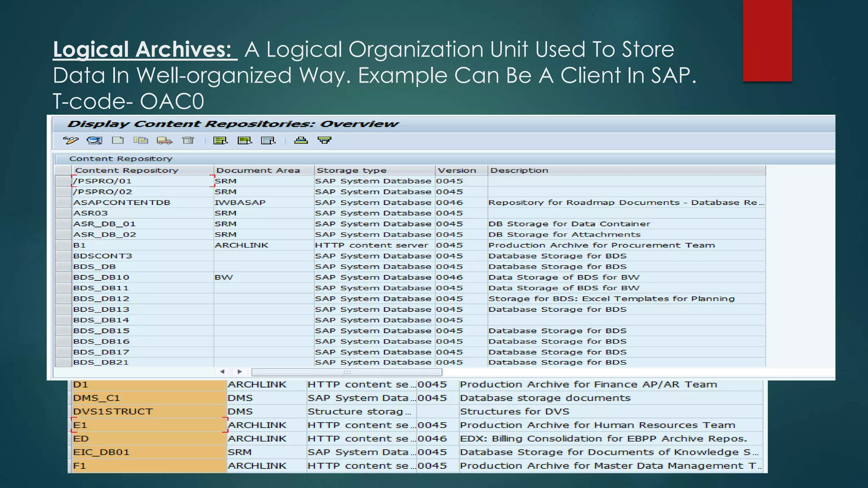Click 'Production Archive for Human Resources Team'

(x=598, y=425)
